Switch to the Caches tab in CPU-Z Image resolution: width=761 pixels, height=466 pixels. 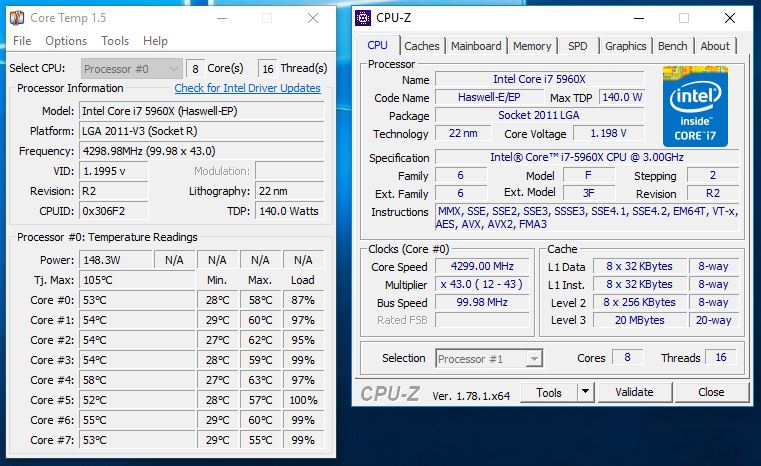point(421,46)
